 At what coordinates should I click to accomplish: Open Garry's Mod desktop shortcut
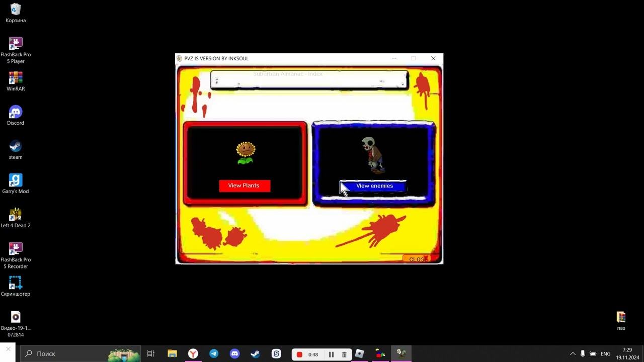pos(16,184)
